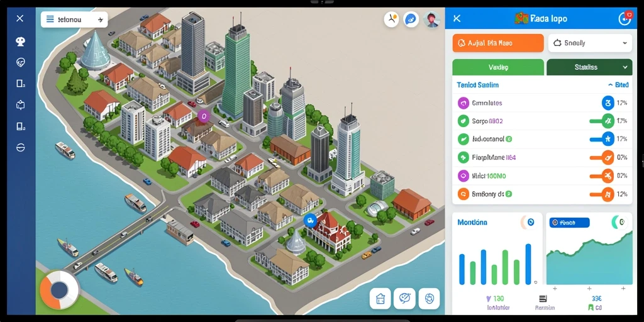Toggle the Flegplufane row switch
644x322 pixels.
point(602,157)
